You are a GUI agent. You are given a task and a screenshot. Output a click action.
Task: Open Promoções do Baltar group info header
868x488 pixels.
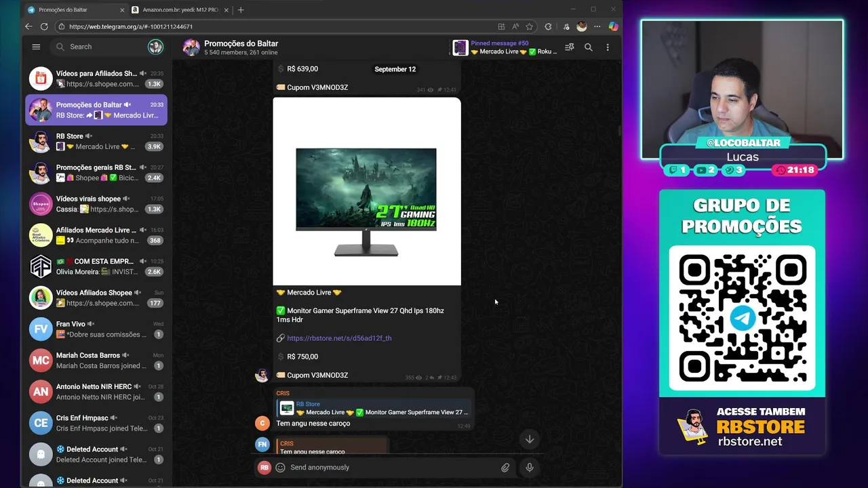click(x=241, y=47)
